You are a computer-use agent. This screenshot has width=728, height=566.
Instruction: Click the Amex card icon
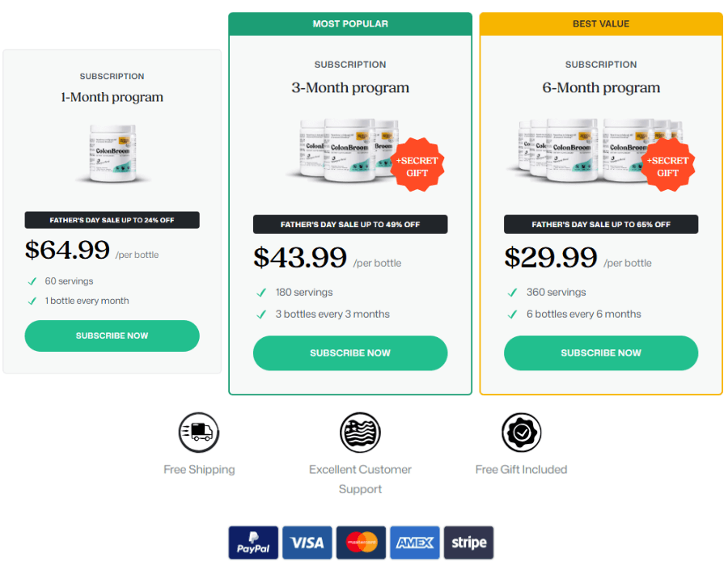(415, 543)
